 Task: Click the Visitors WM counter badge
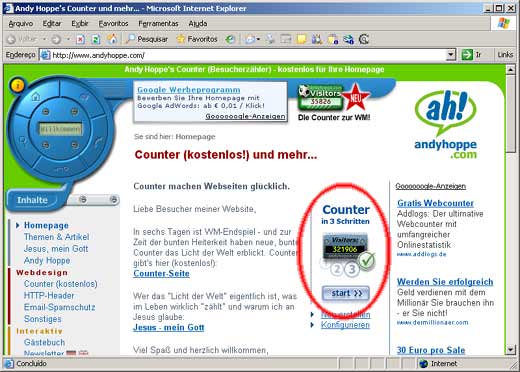click(321, 97)
